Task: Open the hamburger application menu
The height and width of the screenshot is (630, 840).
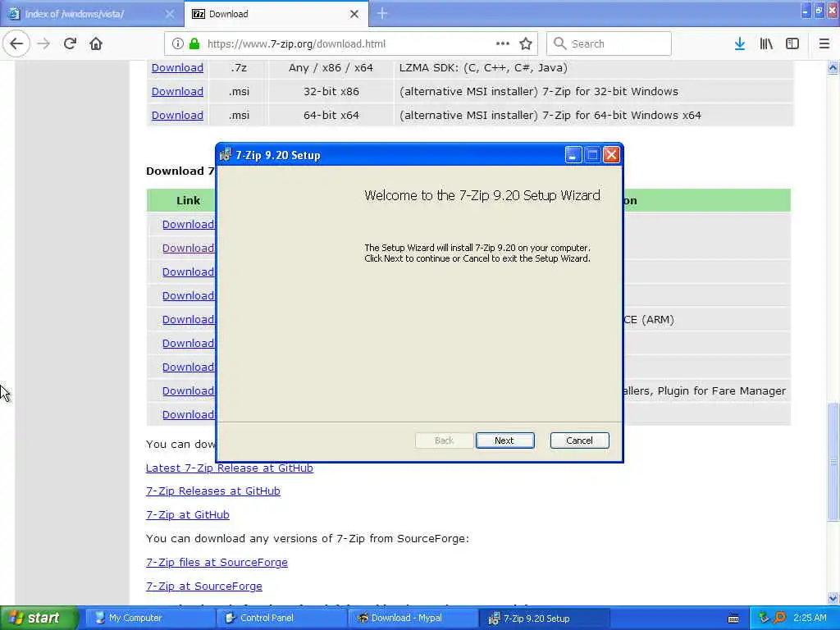Action: [x=824, y=44]
